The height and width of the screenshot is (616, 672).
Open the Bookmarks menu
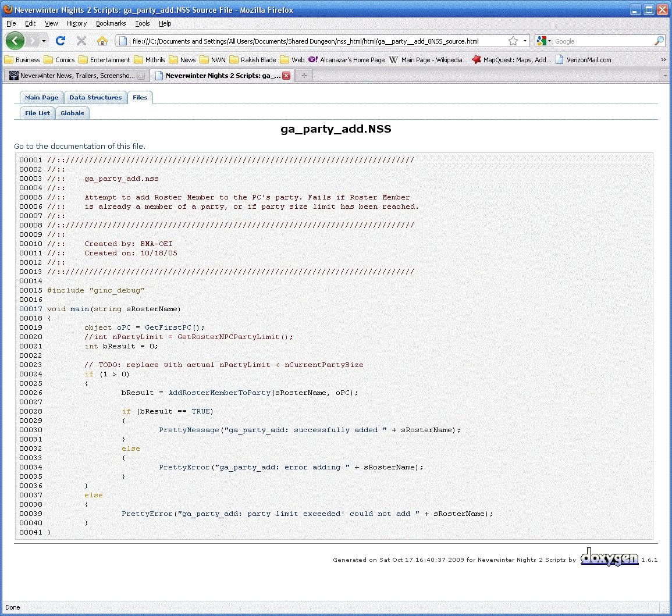click(x=111, y=23)
